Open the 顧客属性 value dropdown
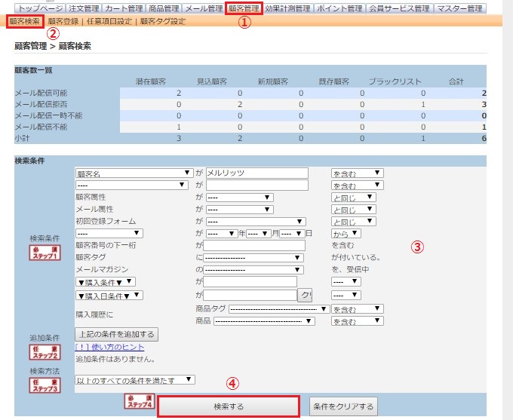The width and height of the screenshot is (513, 420). pos(238,198)
